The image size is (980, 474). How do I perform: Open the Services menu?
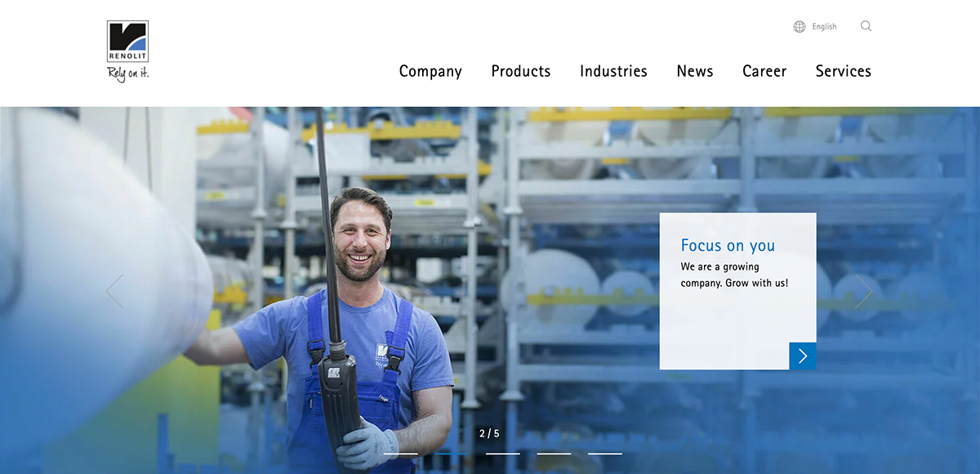844,71
